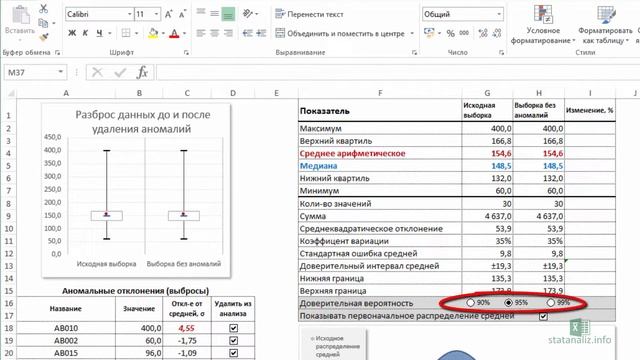Image resolution: width=640 pixels, height=360 pixels.
Task: Increase indent icon
Action: (x=261, y=33)
